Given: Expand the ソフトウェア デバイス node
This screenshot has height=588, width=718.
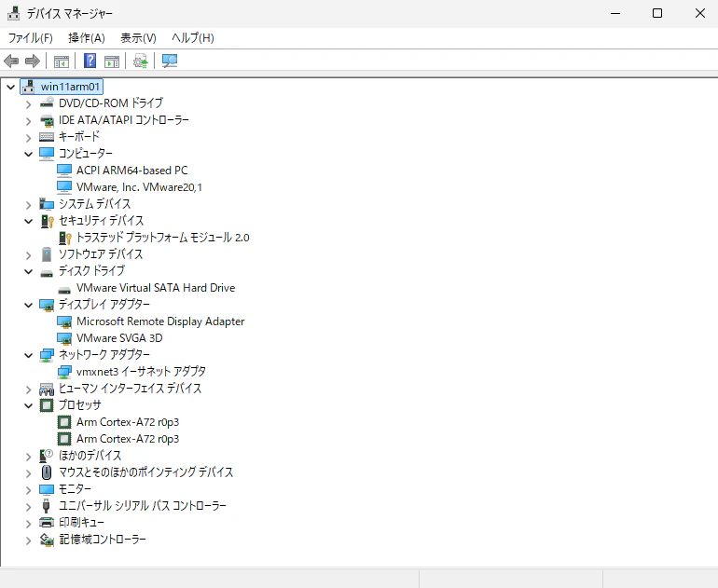Looking at the screenshot, I should coord(28,255).
